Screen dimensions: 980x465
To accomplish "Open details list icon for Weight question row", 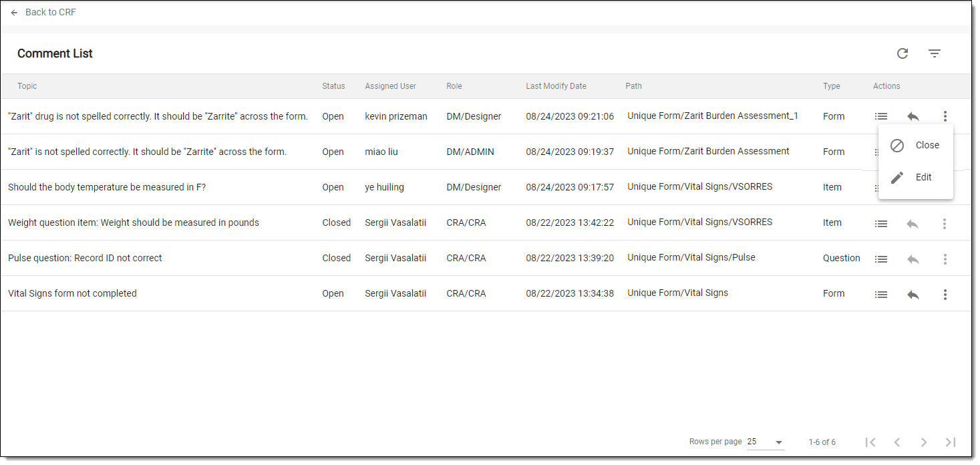I will click(x=881, y=224).
